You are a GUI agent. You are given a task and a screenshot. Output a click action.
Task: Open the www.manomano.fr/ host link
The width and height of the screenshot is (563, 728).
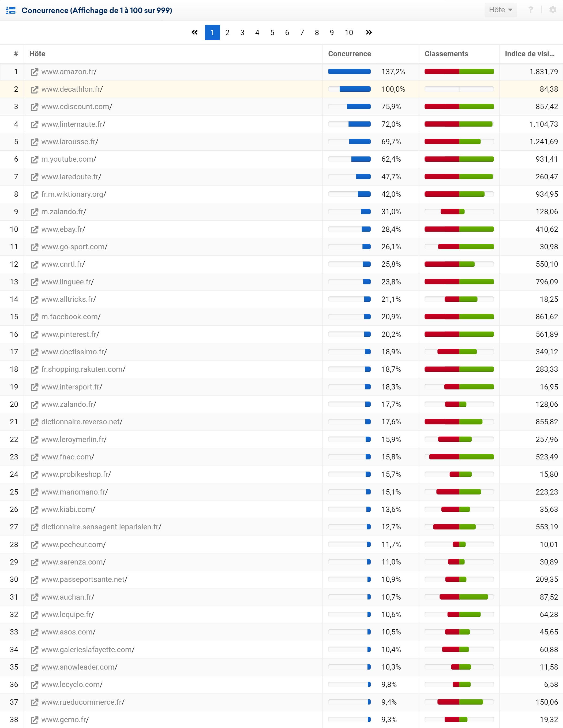pyautogui.click(x=75, y=492)
